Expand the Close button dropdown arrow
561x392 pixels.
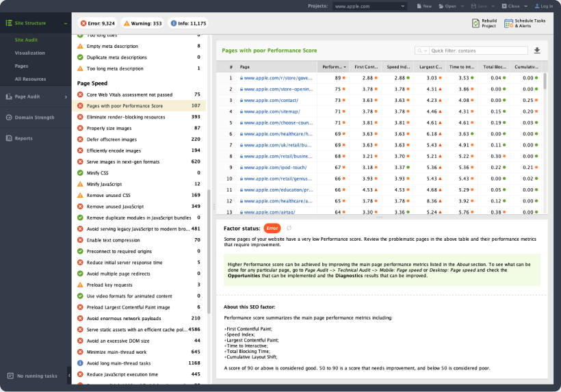[525, 6]
